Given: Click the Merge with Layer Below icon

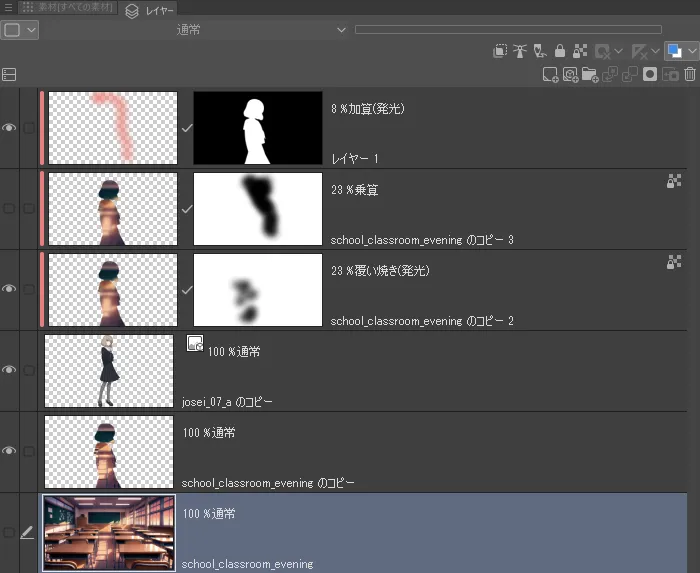Looking at the screenshot, I should [629, 75].
